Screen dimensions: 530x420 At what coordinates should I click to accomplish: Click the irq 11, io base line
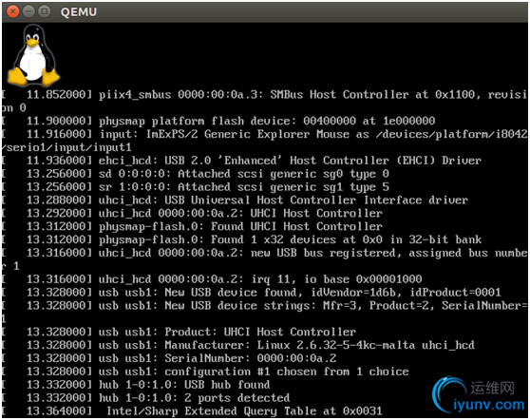click(x=212, y=279)
